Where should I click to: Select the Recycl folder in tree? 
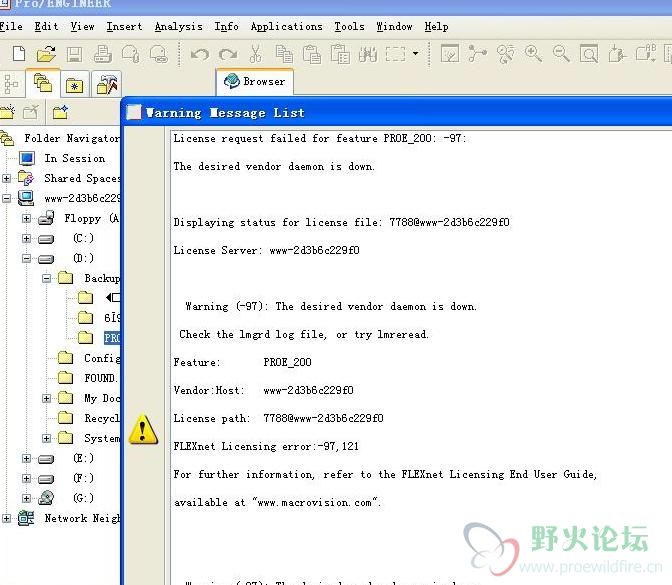(x=102, y=418)
